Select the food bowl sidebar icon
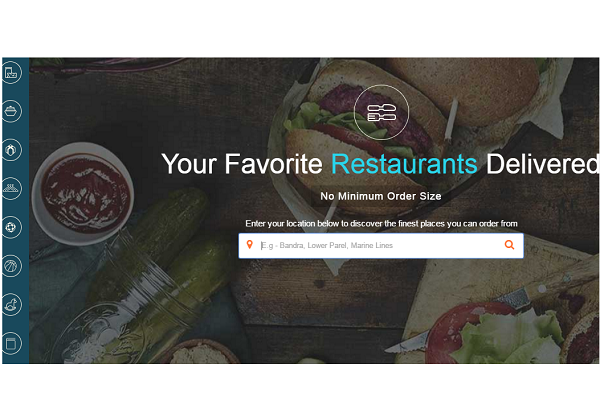The width and height of the screenshot is (600, 413). pyautogui.click(x=11, y=111)
